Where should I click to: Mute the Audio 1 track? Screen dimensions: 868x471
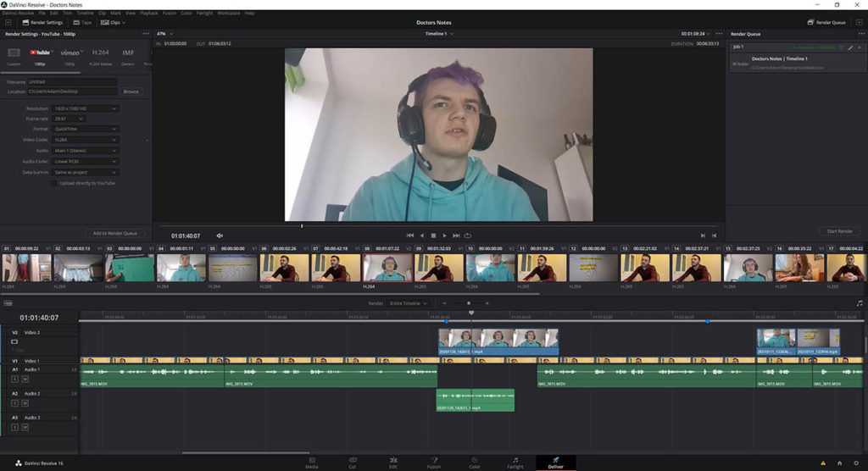click(x=25, y=379)
